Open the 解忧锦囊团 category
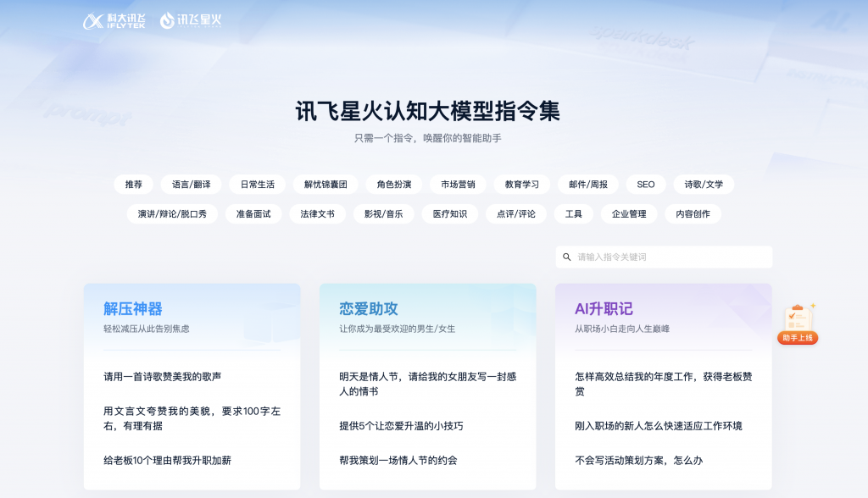 [325, 185]
